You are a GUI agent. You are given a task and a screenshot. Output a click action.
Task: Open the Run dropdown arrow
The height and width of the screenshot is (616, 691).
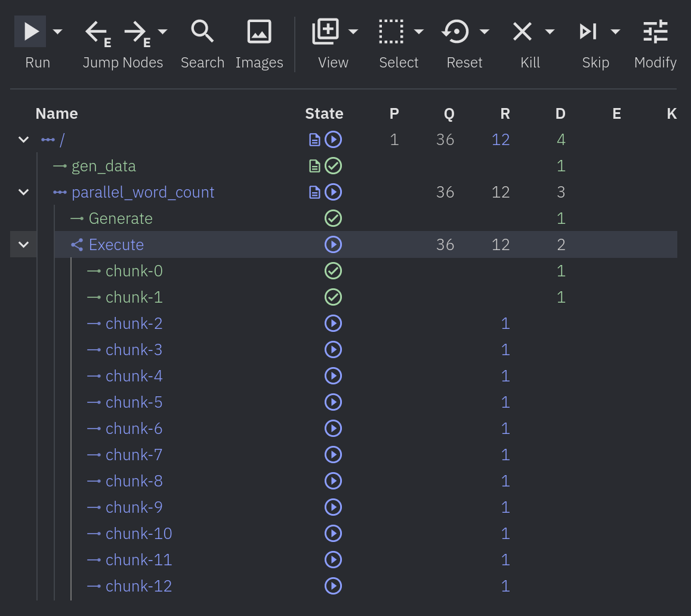(x=58, y=31)
